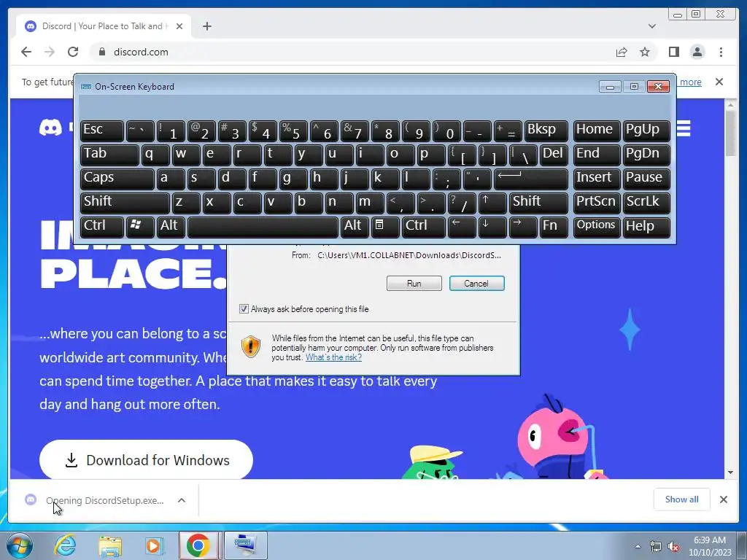Click the down arrow key on keyboard
Image resolution: width=747 pixels, height=560 pixels.
(x=492, y=227)
